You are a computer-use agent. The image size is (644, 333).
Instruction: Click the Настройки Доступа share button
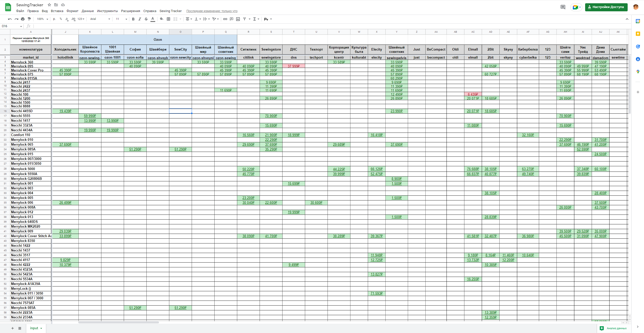click(606, 7)
